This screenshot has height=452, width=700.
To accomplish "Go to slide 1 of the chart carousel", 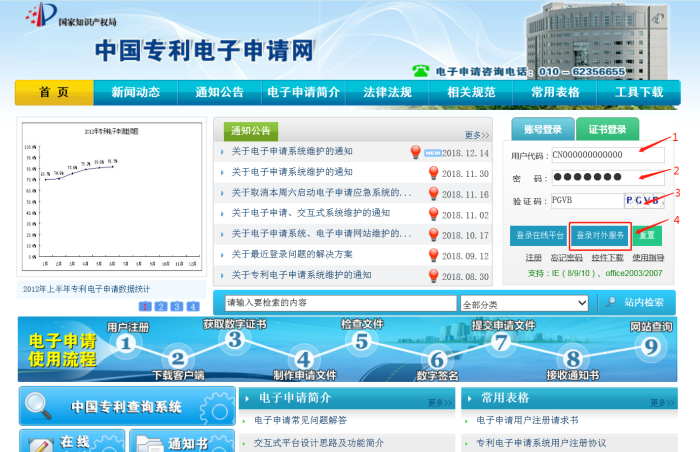I will pos(145,306).
